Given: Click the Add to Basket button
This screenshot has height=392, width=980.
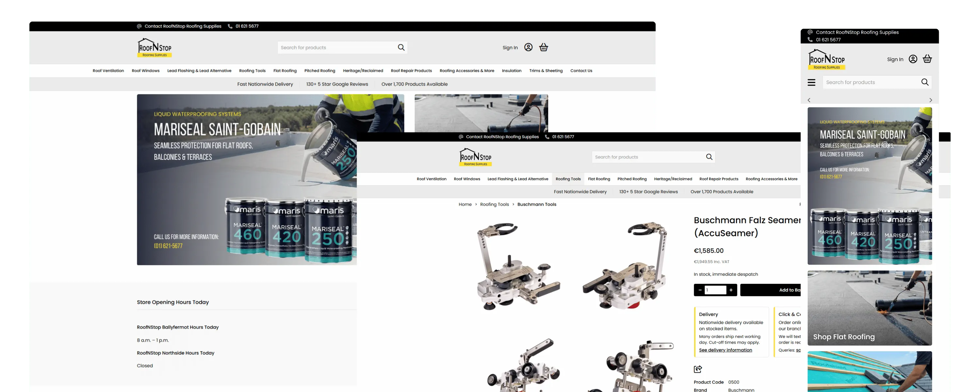Looking at the screenshot, I should (771, 290).
